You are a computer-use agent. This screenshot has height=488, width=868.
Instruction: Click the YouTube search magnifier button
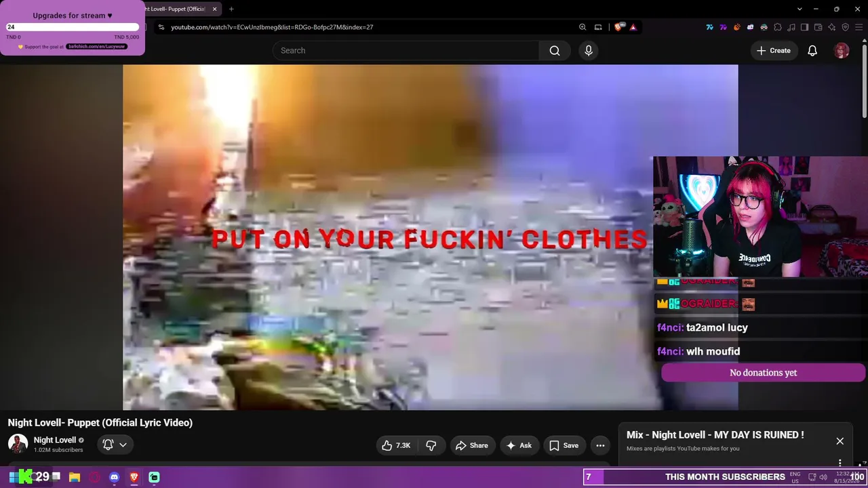[555, 51]
